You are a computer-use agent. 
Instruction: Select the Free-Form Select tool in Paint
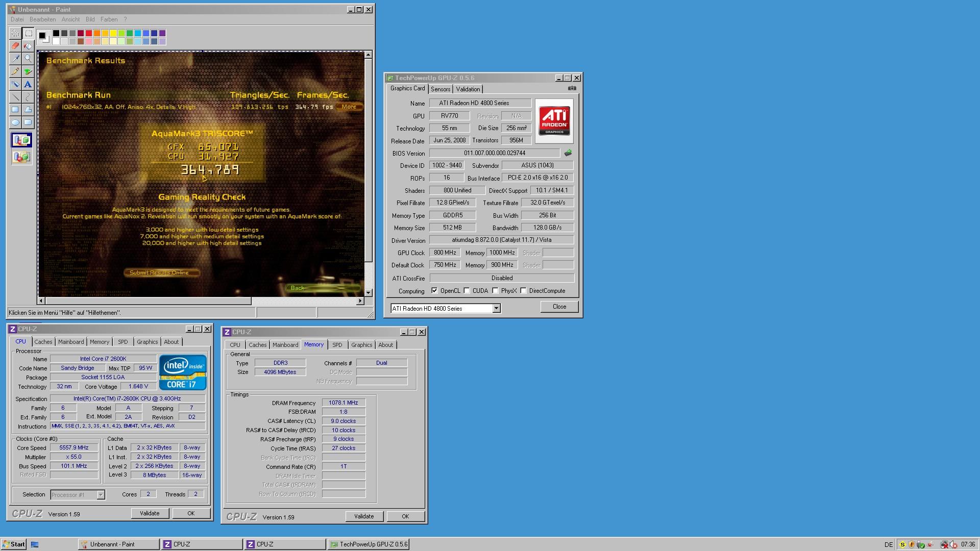click(x=15, y=33)
